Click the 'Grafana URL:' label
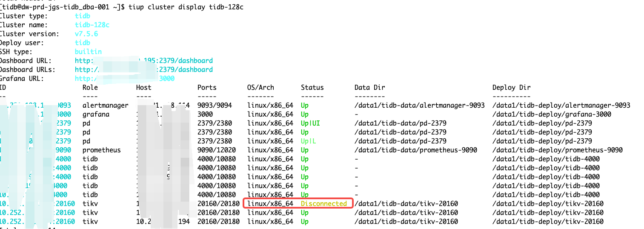Screen dimensions: 644x229 pyautogui.click(x=22, y=78)
